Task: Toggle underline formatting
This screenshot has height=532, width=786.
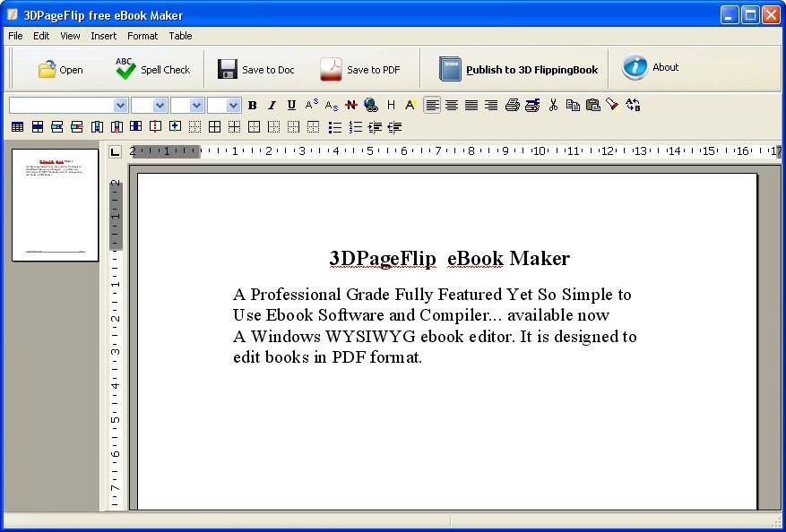Action: (290, 105)
